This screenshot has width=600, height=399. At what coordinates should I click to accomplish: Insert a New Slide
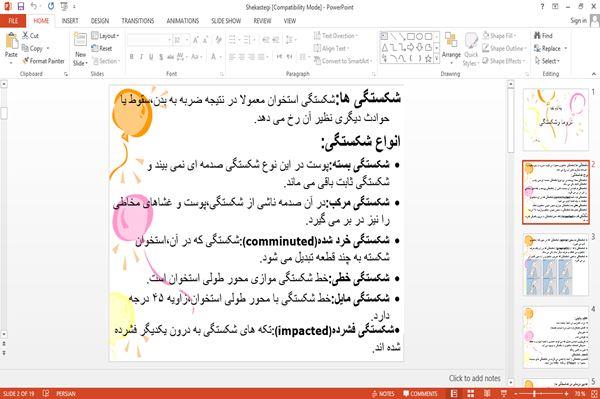80,50
